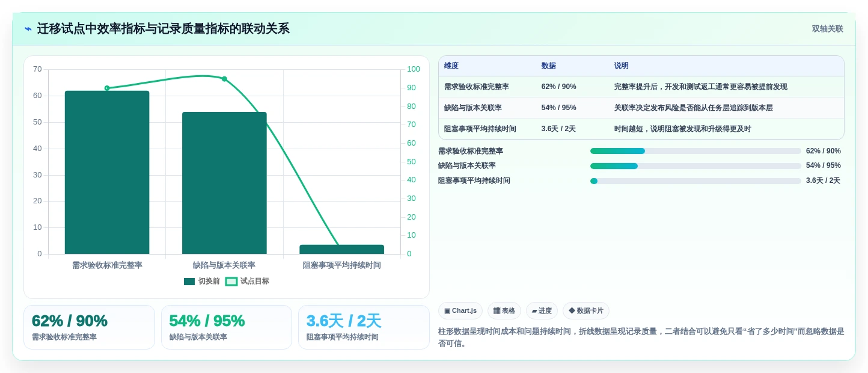868x373 pixels.
Task: Click the x-axis label 需求验收标准完整率
Action: (107, 265)
